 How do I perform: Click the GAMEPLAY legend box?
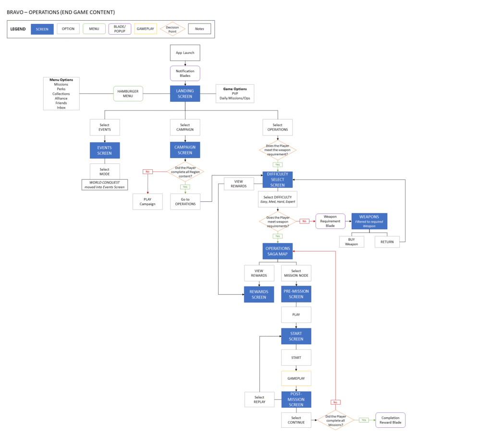pos(145,28)
